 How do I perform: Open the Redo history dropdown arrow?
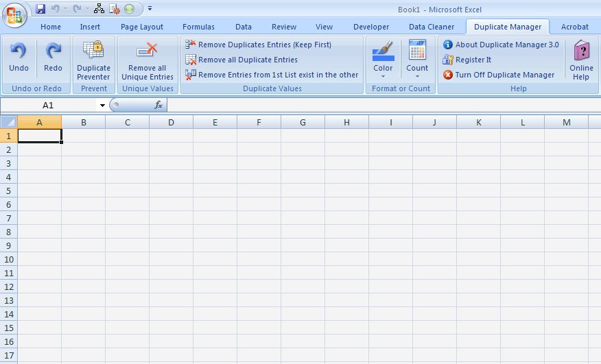(x=87, y=9)
